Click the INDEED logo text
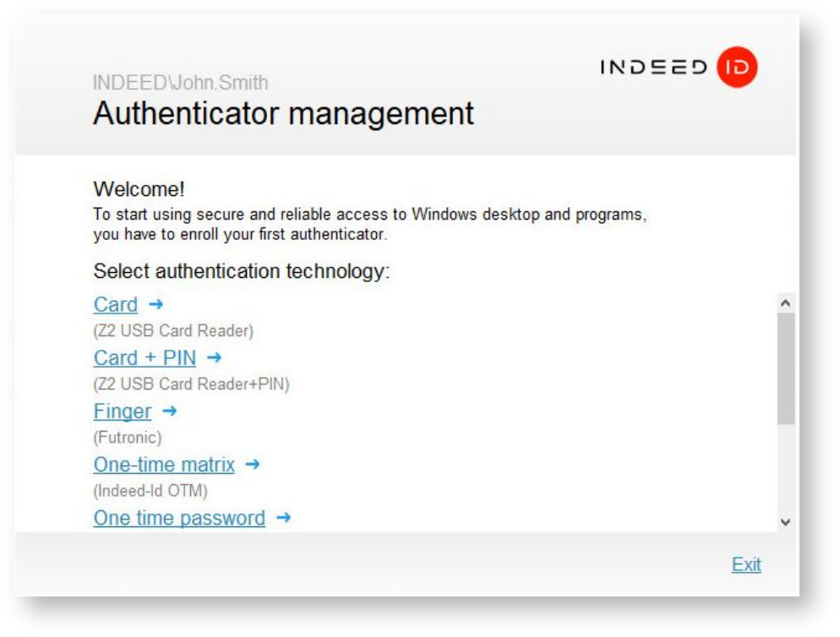 [x=653, y=68]
